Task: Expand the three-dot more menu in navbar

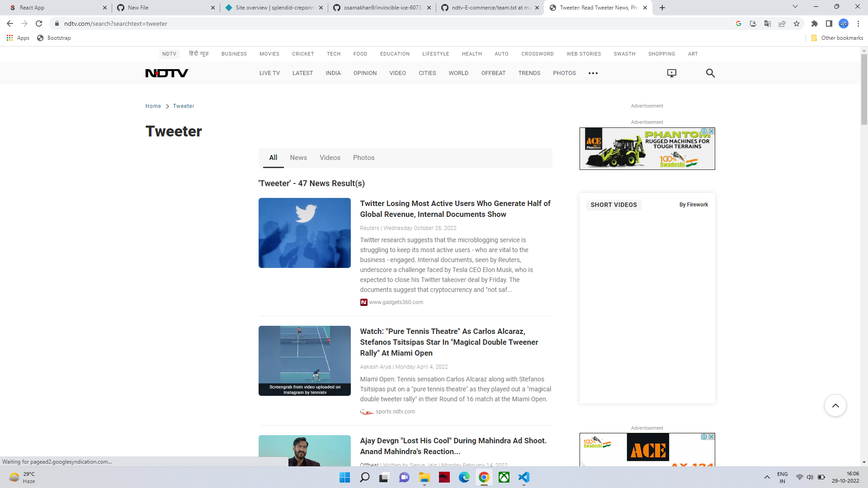Action: pos(593,73)
